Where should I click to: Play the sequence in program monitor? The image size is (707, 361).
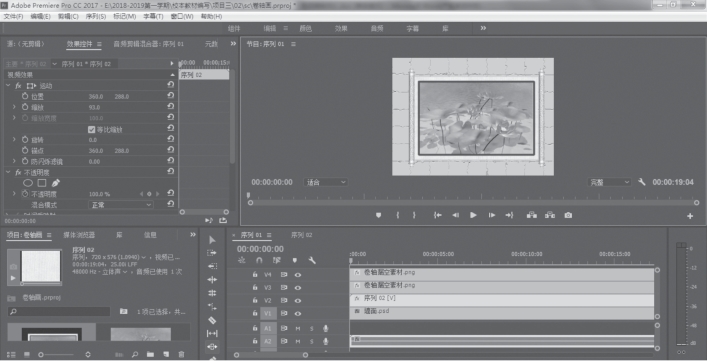point(473,215)
